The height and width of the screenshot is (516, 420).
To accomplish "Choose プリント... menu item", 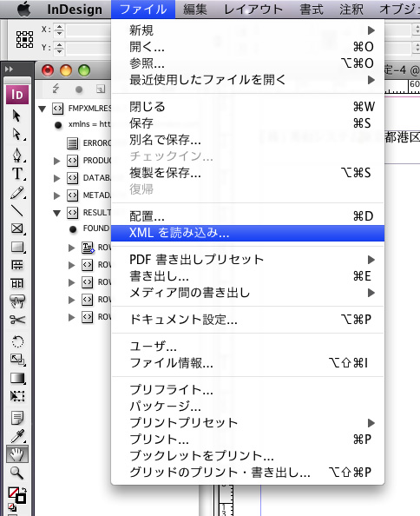I will pyautogui.click(x=248, y=439).
